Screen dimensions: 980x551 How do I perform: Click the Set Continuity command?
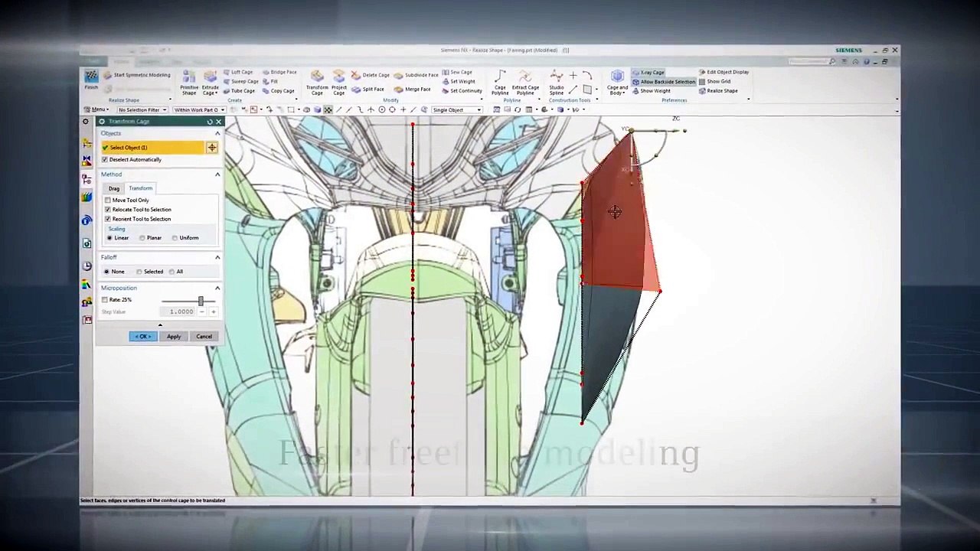click(x=462, y=90)
